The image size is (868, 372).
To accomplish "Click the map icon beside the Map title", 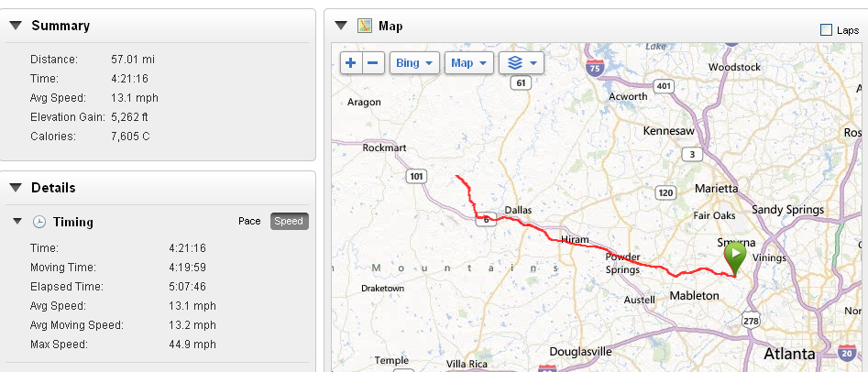I will (x=364, y=26).
